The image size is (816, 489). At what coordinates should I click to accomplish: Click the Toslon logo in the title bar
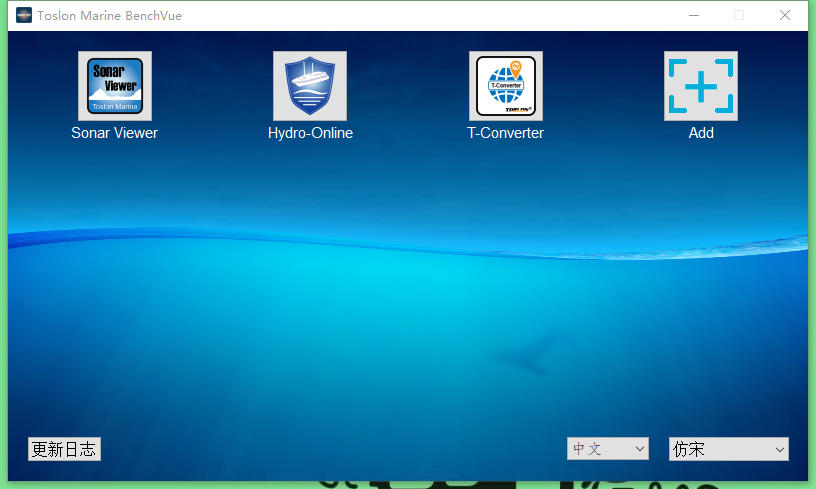24,15
